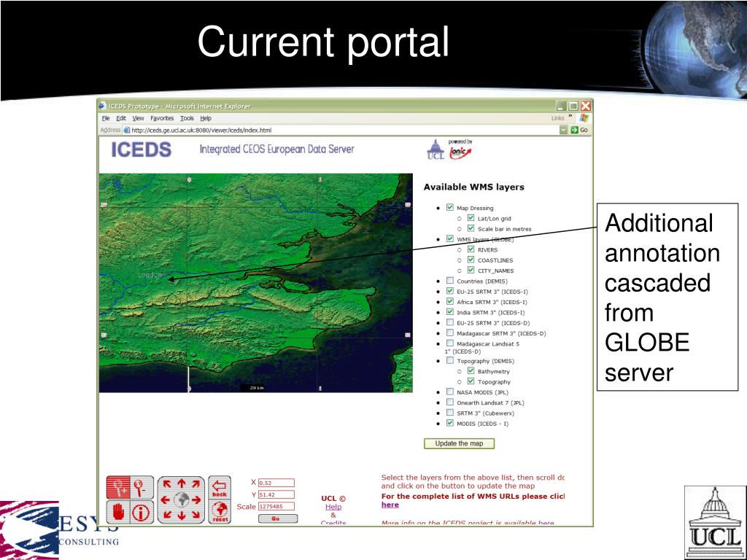Click the globe in the pan pad center
747x560 pixels.
pos(182,499)
